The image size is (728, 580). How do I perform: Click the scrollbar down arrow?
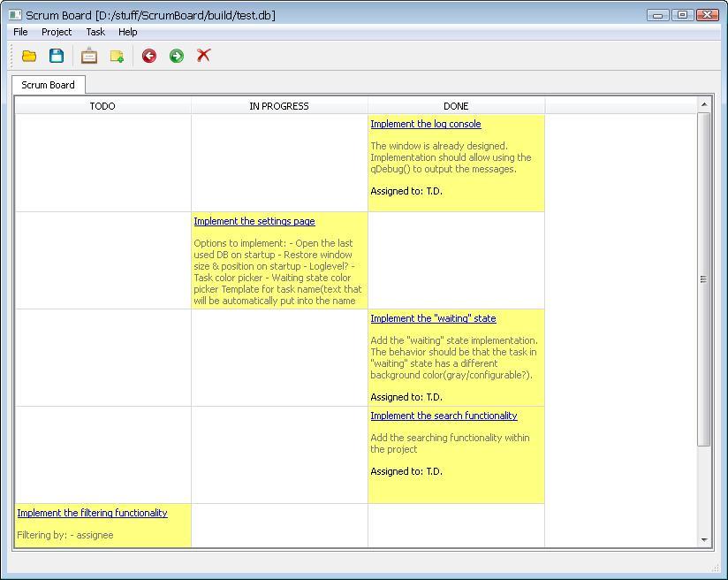(704, 539)
